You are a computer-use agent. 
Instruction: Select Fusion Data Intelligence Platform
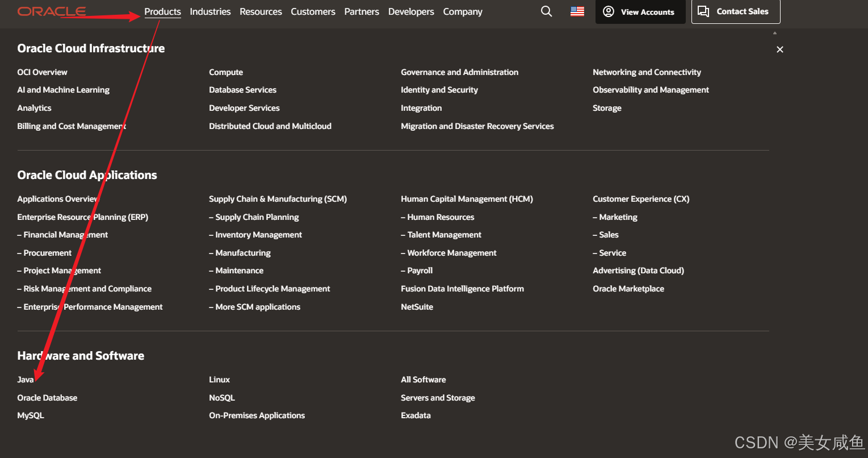click(x=462, y=289)
